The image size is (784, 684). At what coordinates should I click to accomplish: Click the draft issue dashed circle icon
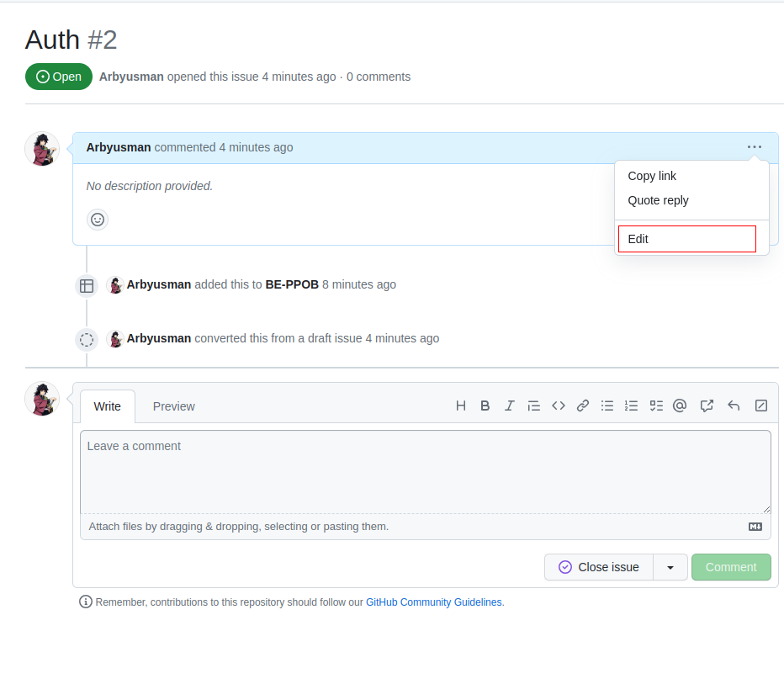point(87,340)
